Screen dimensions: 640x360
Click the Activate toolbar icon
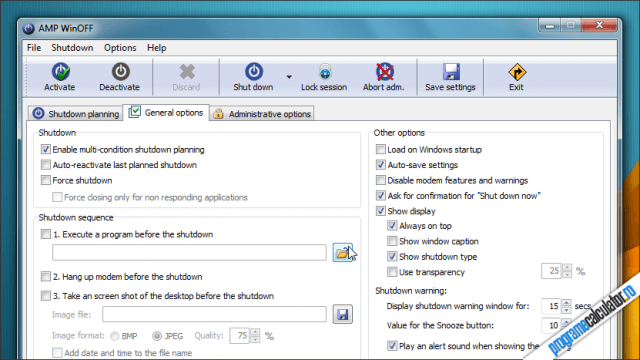60,72
